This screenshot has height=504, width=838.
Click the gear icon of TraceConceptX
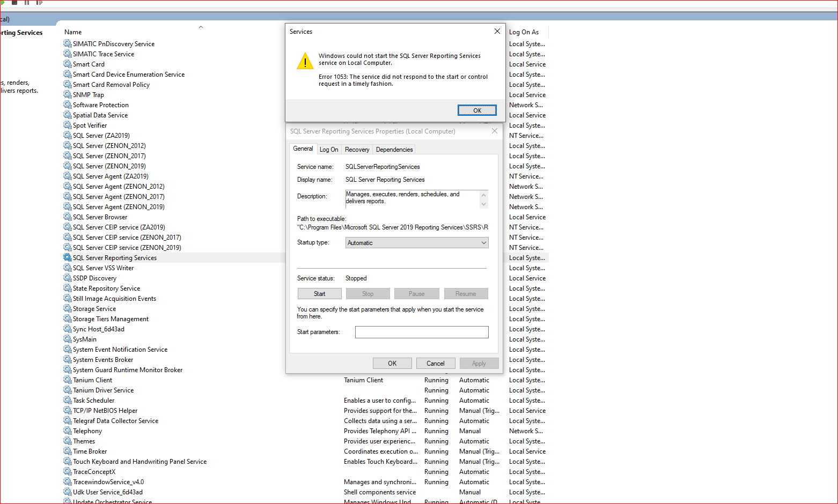click(x=68, y=471)
